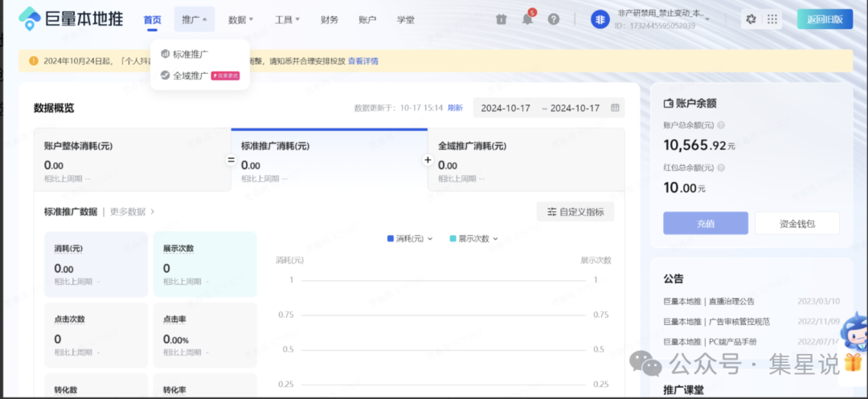Open announcement 巨量本地推 | PC端产品手册

click(x=710, y=341)
